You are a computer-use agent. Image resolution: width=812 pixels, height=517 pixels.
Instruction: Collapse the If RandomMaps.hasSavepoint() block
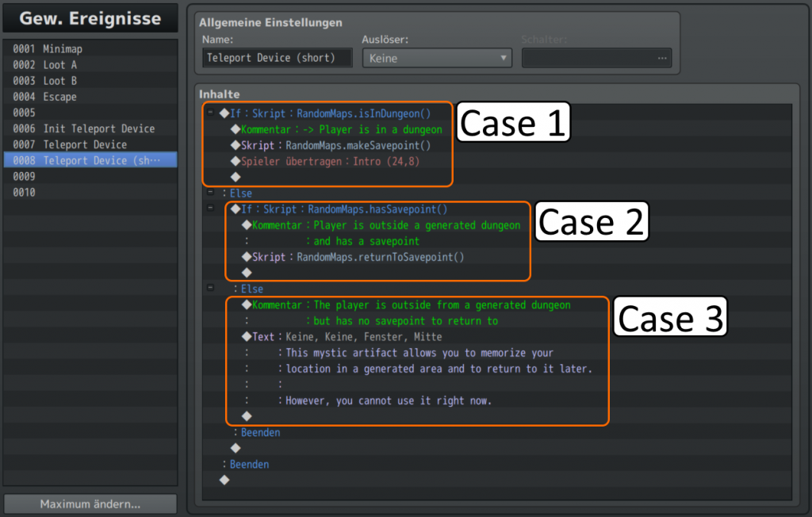coord(210,209)
